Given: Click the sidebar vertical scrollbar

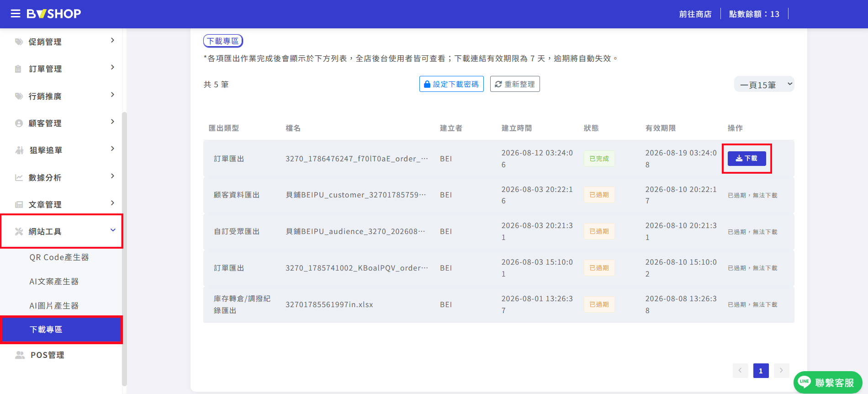Looking at the screenshot, I should pyautogui.click(x=124, y=249).
